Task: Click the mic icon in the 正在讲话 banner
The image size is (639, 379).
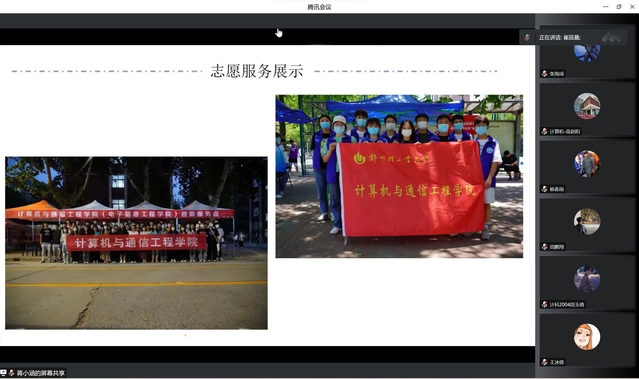Action: (527, 37)
